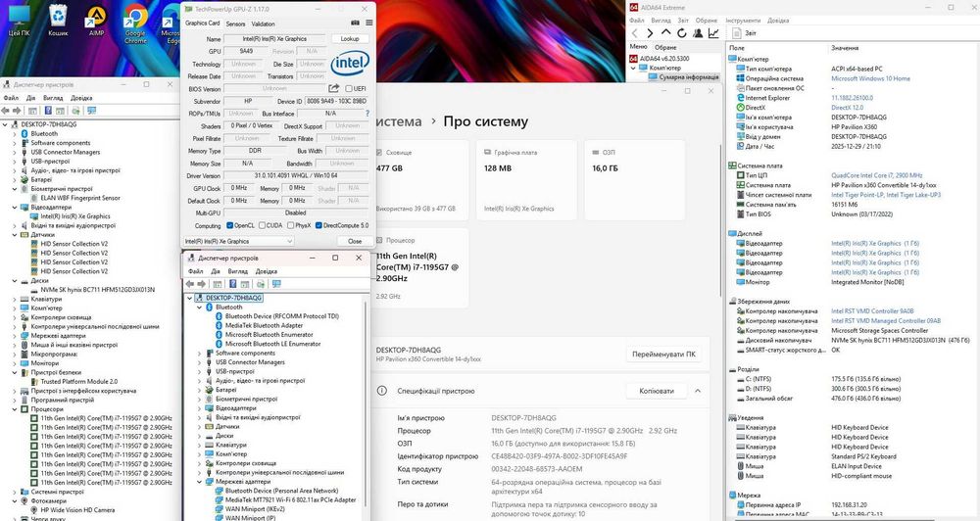Click the info circle icon beside Специфікації пристрою
This screenshot has height=521, width=980.
coord(381,391)
